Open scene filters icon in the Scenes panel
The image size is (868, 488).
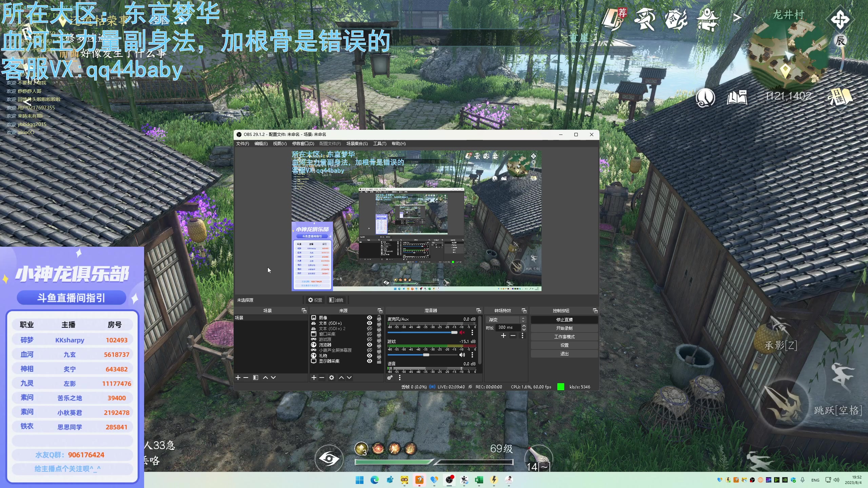click(x=256, y=378)
